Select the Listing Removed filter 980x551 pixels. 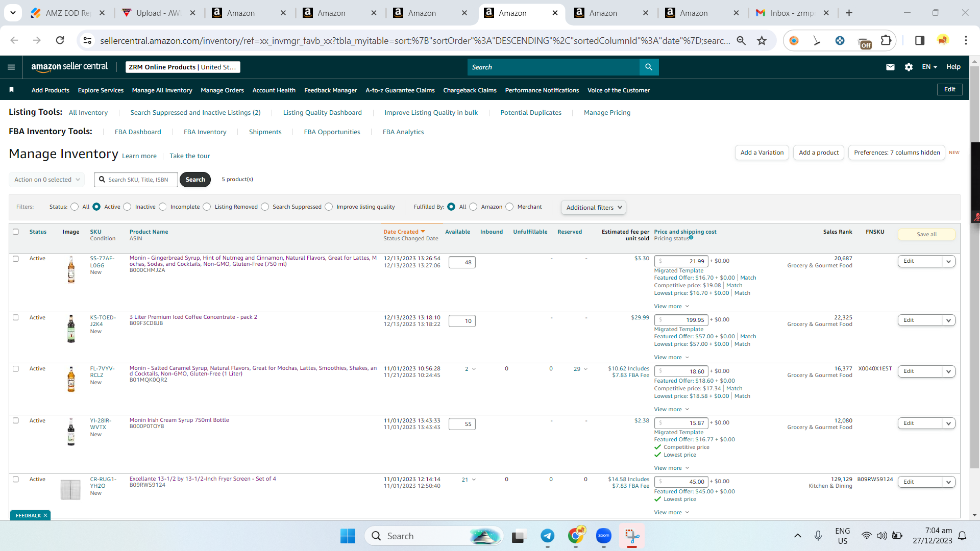click(207, 207)
